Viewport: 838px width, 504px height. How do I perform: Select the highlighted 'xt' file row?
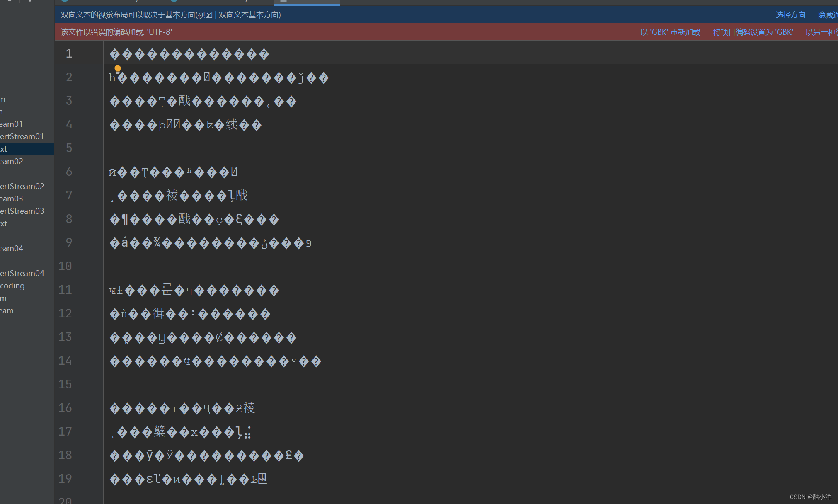coord(27,149)
